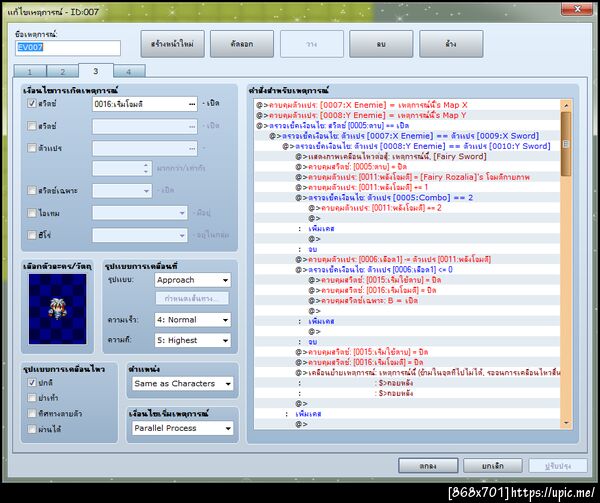Click the new event page button

[172, 44]
